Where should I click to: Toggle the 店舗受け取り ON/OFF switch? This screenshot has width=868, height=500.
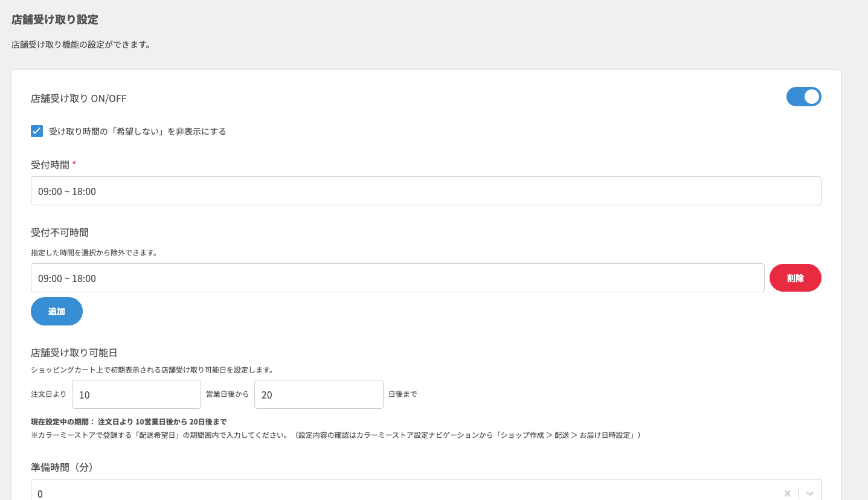click(803, 97)
